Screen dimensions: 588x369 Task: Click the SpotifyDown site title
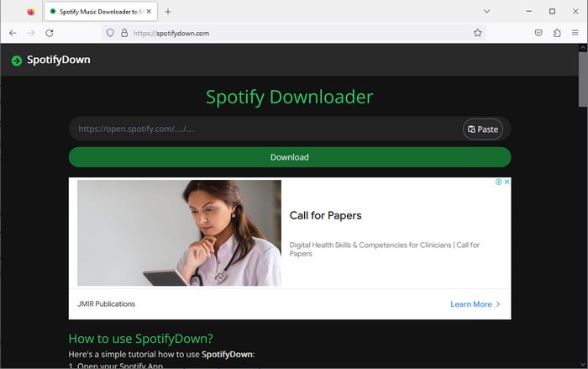[x=59, y=60]
